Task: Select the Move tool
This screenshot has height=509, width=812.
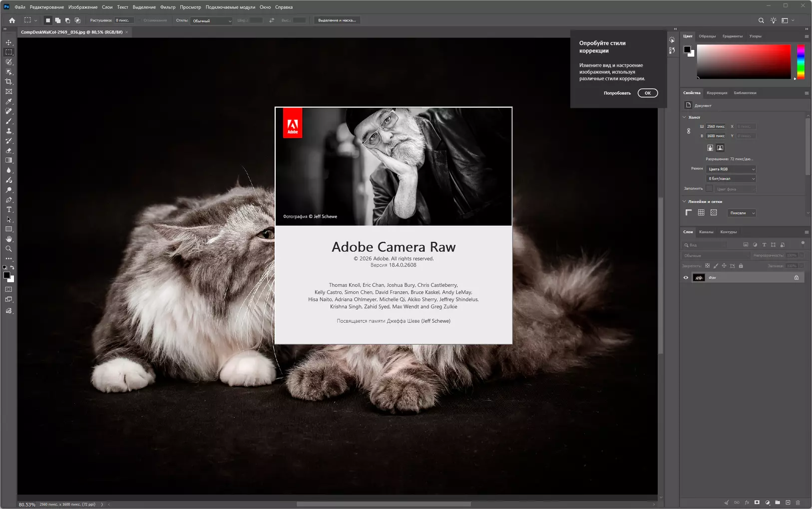Action: [x=9, y=42]
